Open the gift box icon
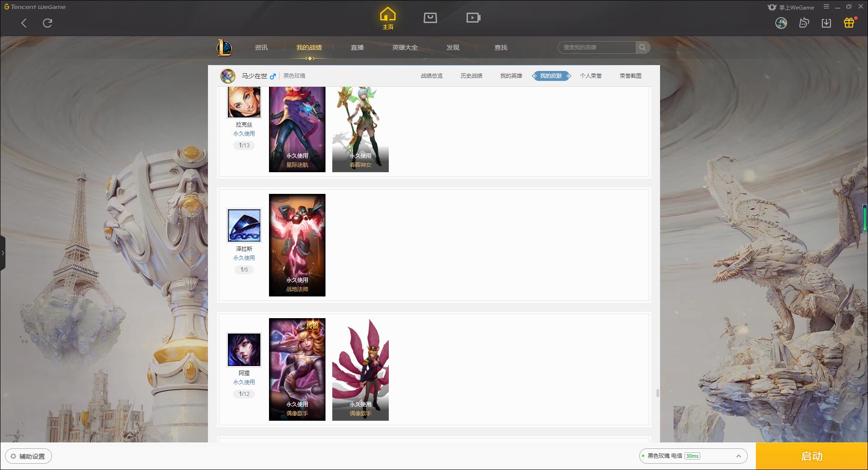 coord(849,23)
